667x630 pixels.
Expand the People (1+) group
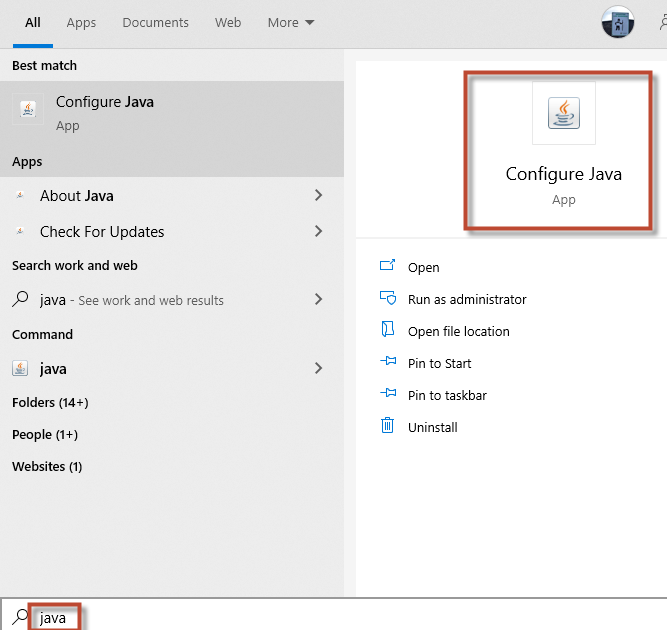tap(45, 434)
